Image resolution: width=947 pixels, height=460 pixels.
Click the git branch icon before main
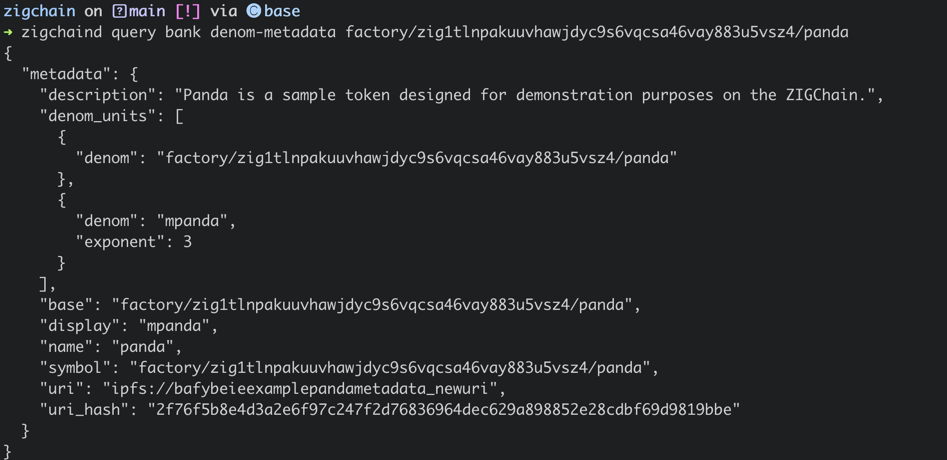119,11
